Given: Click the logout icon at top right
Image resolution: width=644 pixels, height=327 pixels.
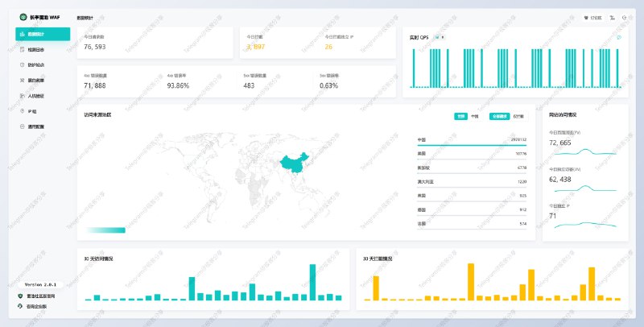Looking at the screenshot, I should (625, 17).
